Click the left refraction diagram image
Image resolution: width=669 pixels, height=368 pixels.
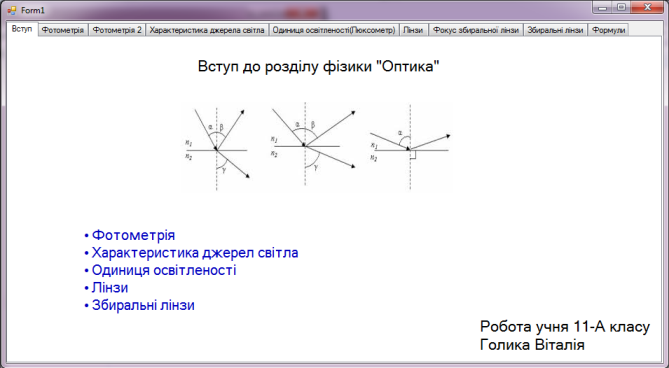(x=217, y=148)
